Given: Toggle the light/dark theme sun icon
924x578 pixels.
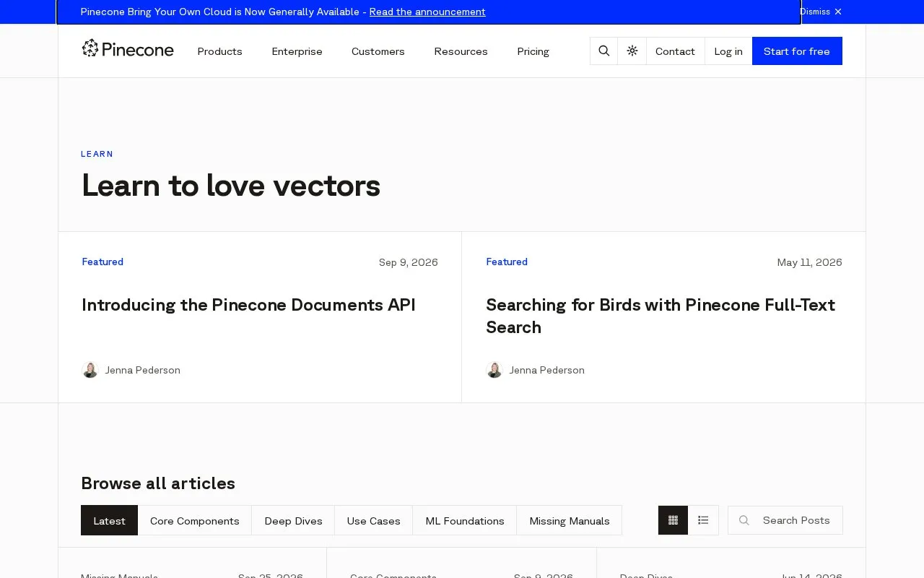Looking at the screenshot, I should point(632,51).
